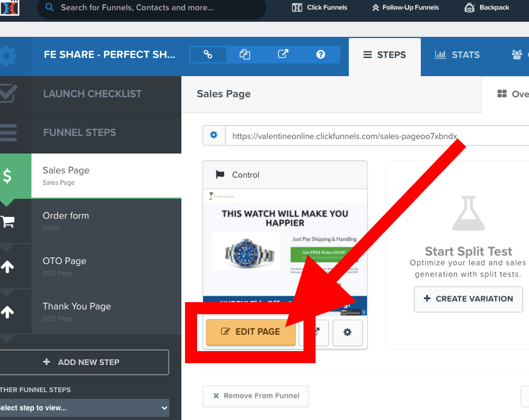Click the funnel steps hamburger icon
This screenshot has height=420, width=529.
(x=8, y=132)
